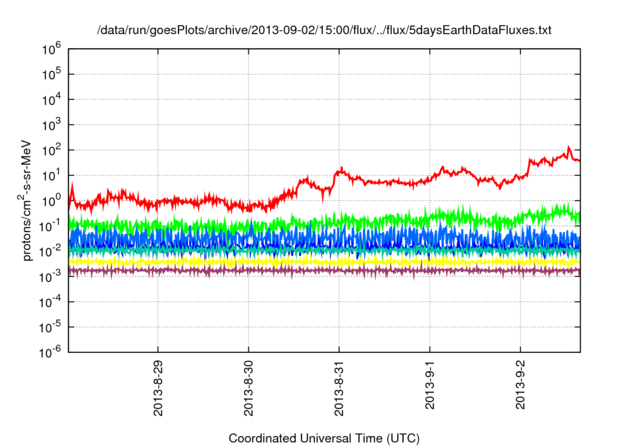Click the purple flux line near 10^-3

pyautogui.click(x=324, y=271)
